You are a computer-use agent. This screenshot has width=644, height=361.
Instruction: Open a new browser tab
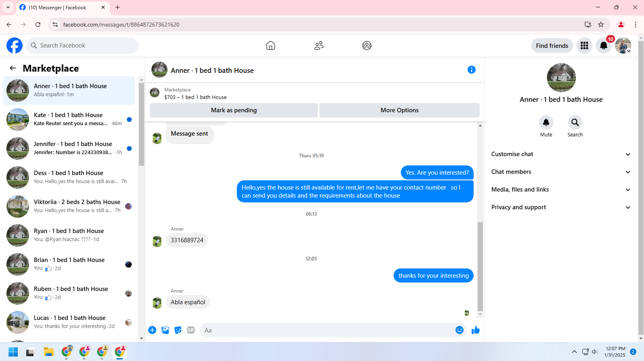(x=118, y=7)
